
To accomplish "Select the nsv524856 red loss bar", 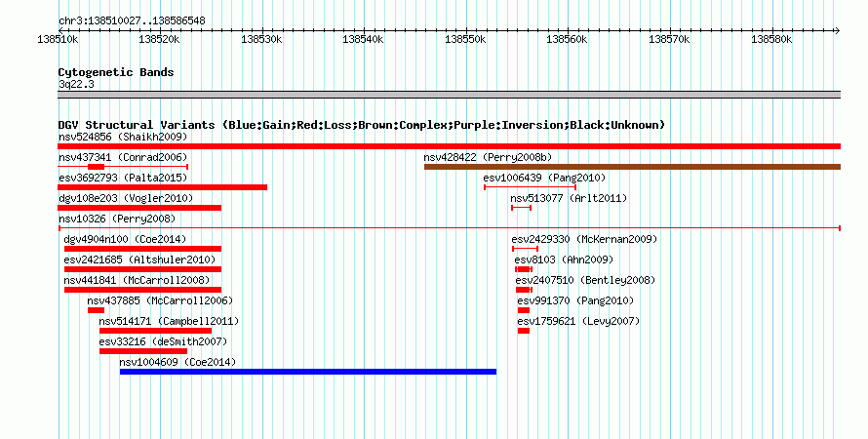I will coord(449,146).
